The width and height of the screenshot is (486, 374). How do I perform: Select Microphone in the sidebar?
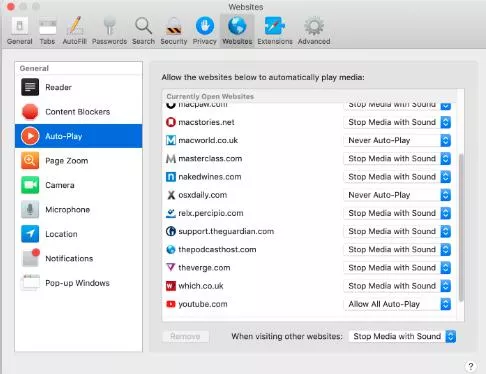[79, 210]
